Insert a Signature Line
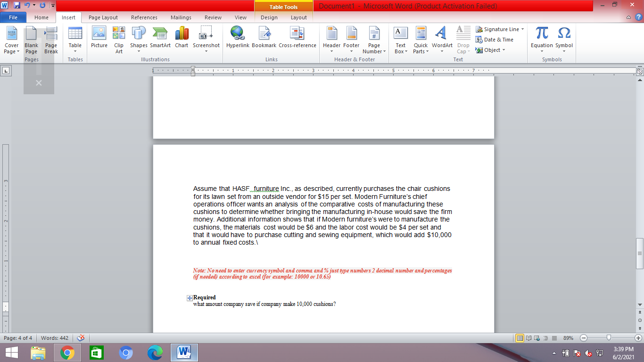The height and width of the screenshot is (362, 644). click(499, 29)
